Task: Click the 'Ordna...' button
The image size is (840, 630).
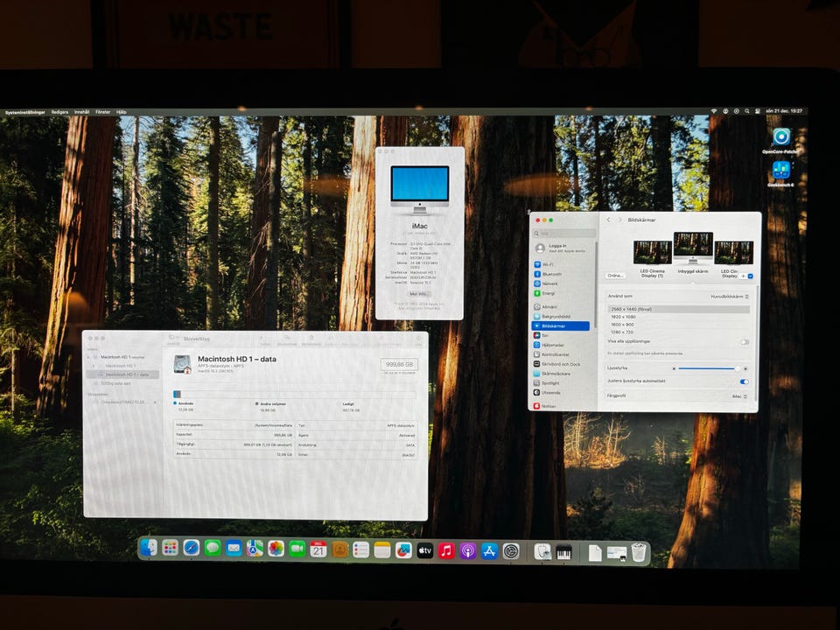Action: [x=615, y=276]
